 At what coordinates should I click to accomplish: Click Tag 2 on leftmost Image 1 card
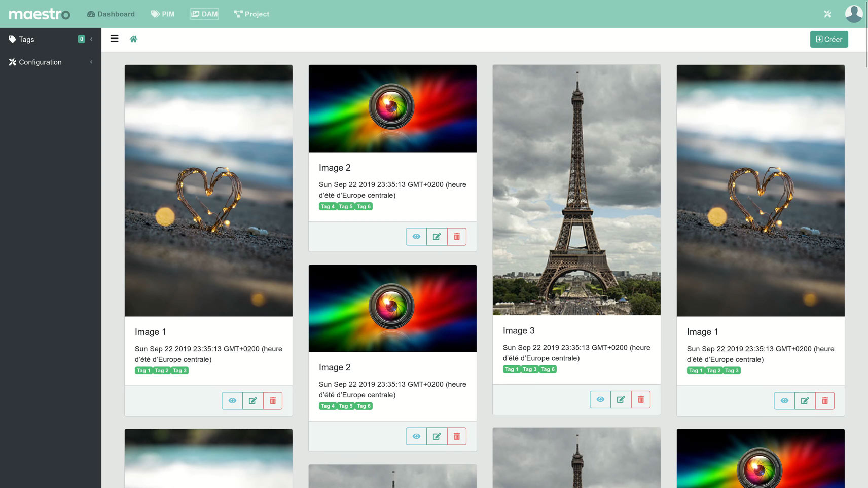(162, 370)
